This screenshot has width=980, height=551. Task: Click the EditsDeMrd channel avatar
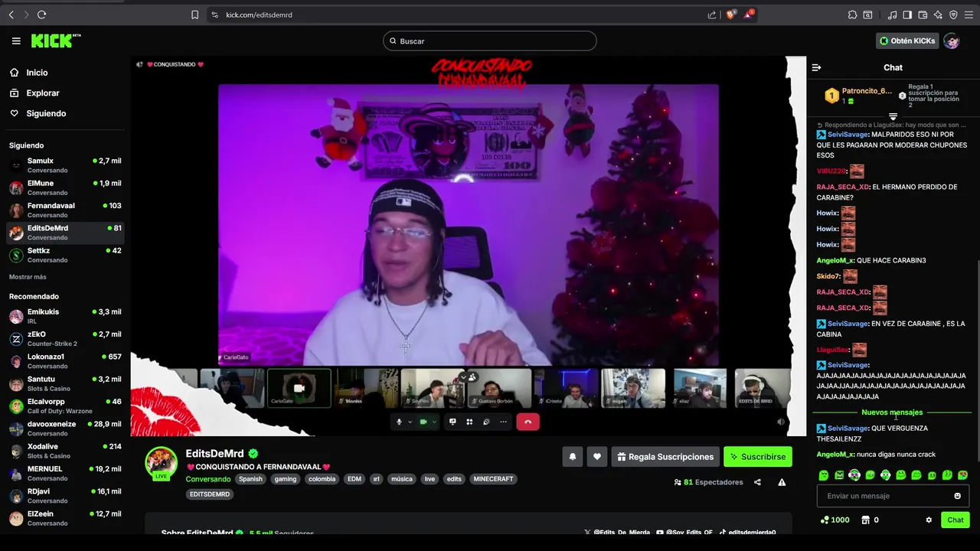[x=161, y=462]
